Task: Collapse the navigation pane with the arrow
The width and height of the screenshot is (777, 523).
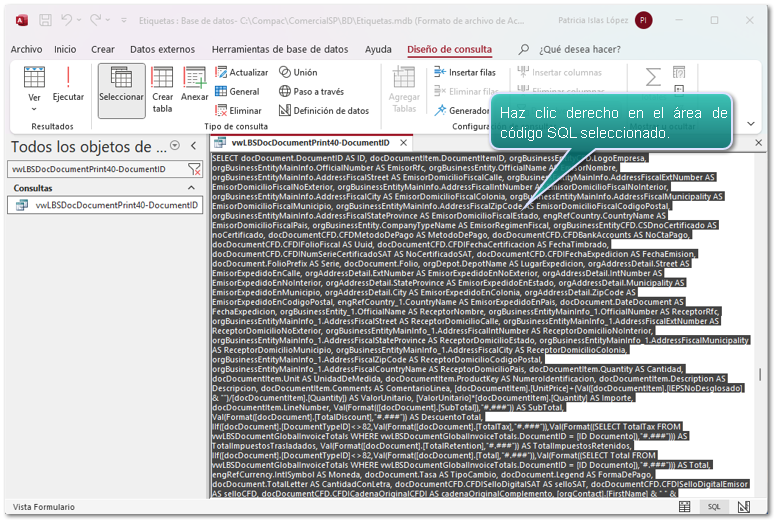Action: (x=194, y=145)
